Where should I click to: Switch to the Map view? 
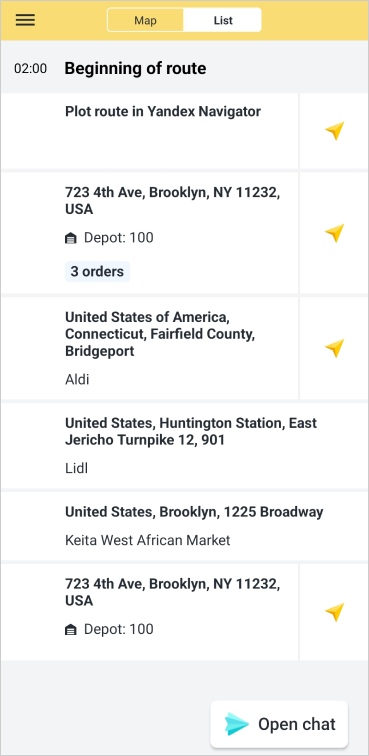(145, 20)
